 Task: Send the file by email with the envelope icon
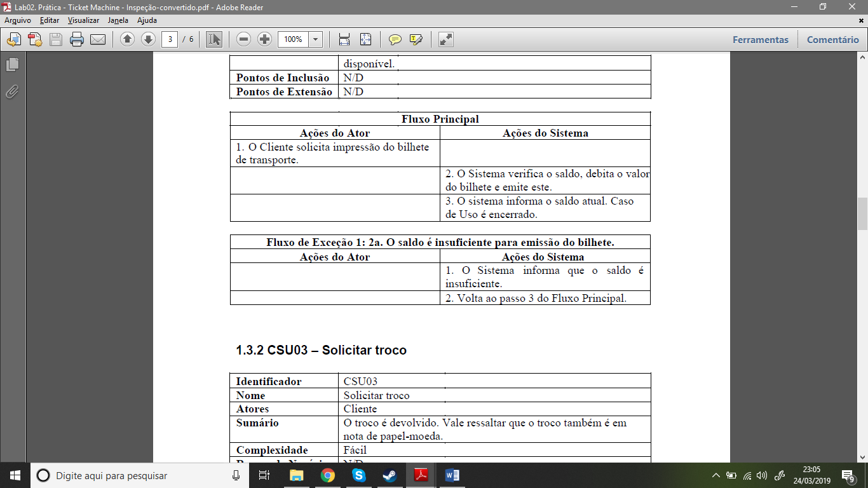[x=98, y=39]
